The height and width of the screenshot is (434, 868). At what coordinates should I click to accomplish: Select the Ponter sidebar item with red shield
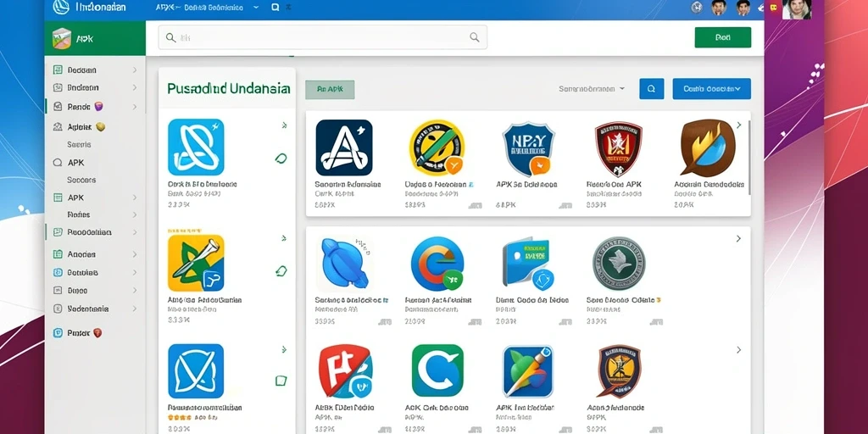coord(77,332)
